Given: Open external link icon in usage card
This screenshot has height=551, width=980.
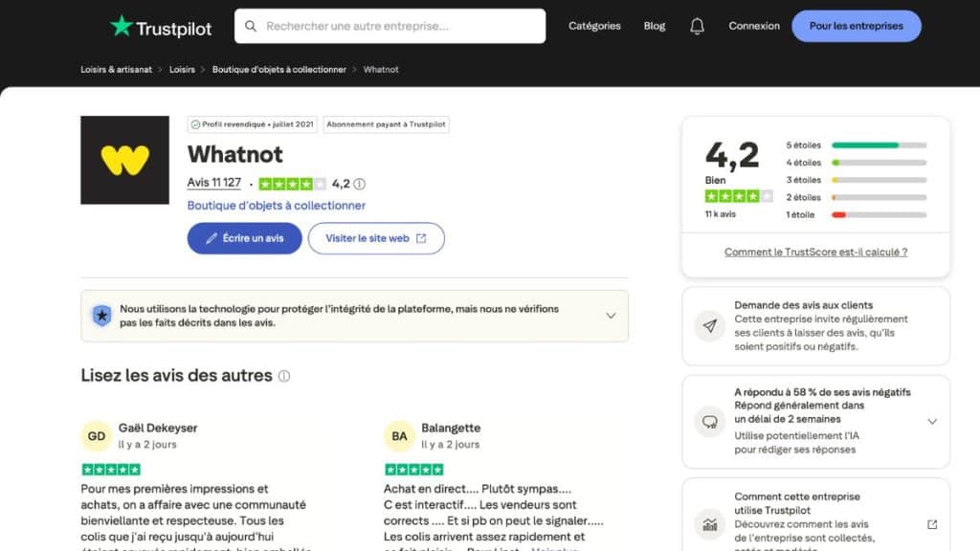Looking at the screenshot, I should pyautogui.click(x=932, y=524).
